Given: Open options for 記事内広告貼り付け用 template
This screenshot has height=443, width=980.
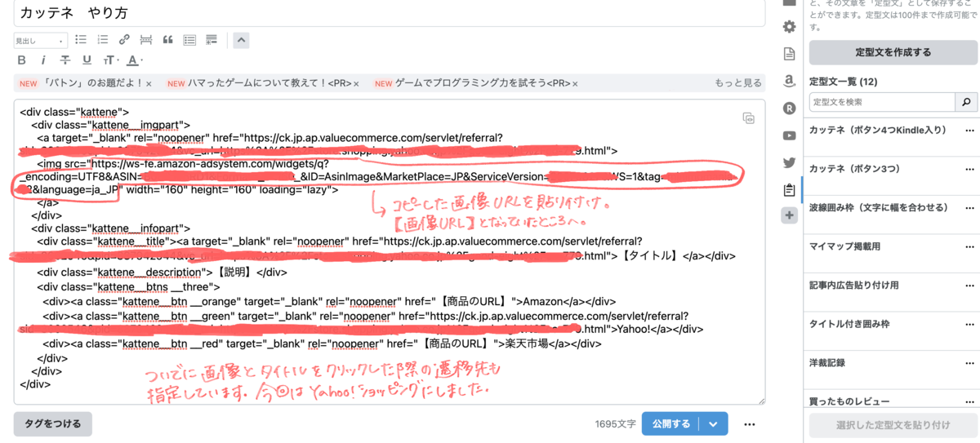Looking at the screenshot, I should [x=970, y=286].
